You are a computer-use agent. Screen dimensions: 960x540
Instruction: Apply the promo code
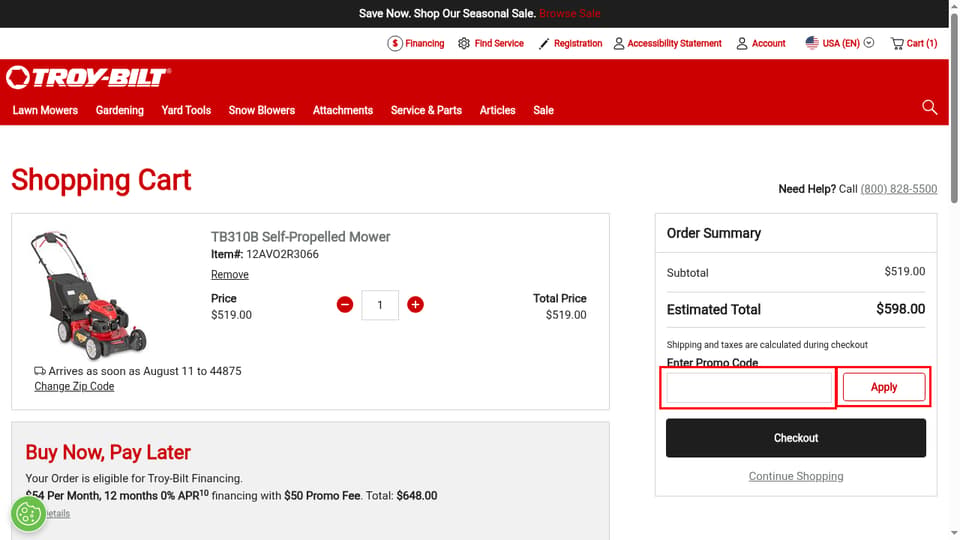point(883,387)
